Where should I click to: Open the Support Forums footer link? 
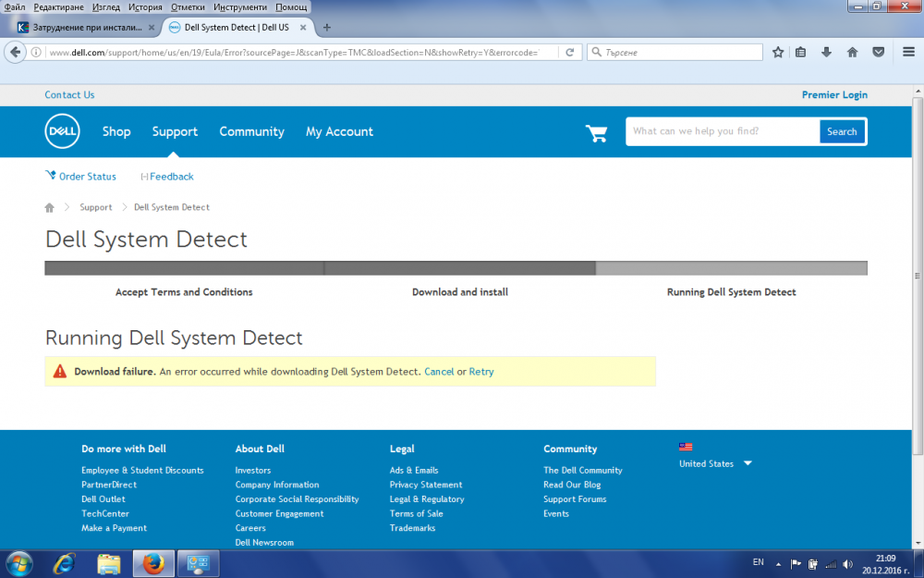click(x=575, y=499)
